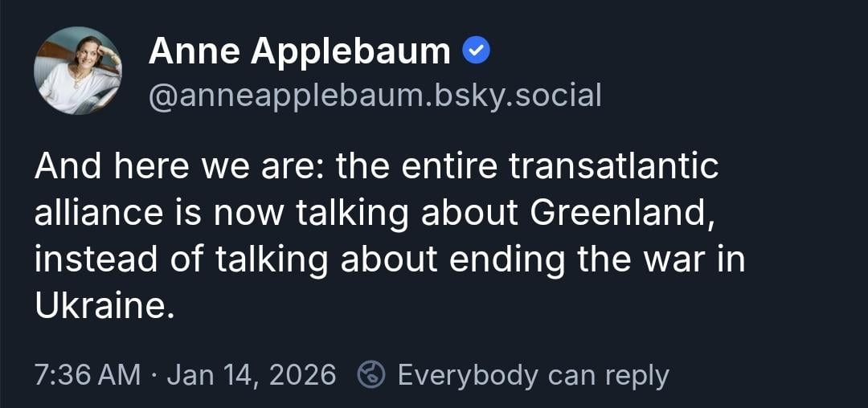Click the globe icon beside reply setting
Screen dimensions: 868x408
tap(371, 374)
